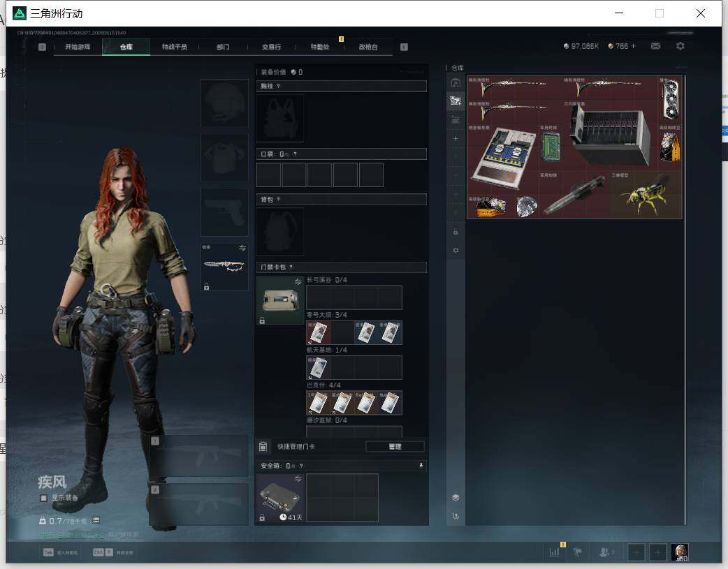Click swap arrows on keycard case
This screenshot has width=728, height=569.
pyautogui.click(x=298, y=282)
